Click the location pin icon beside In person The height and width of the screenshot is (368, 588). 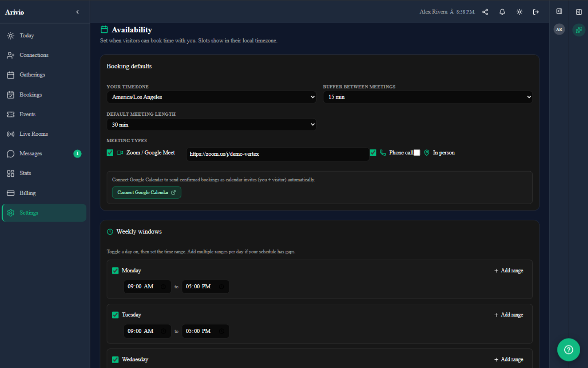pyautogui.click(x=427, y=153)
